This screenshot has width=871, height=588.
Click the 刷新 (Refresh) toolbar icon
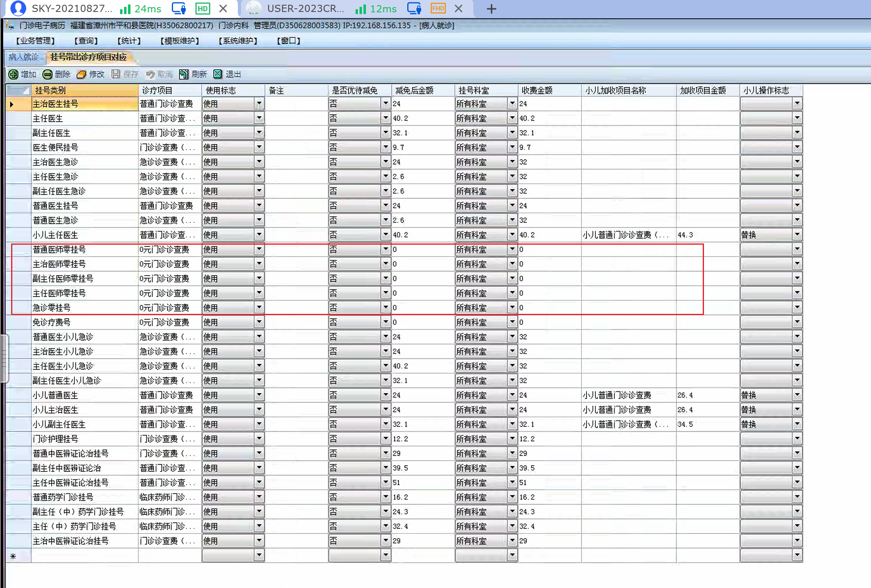tap(184, 74)
